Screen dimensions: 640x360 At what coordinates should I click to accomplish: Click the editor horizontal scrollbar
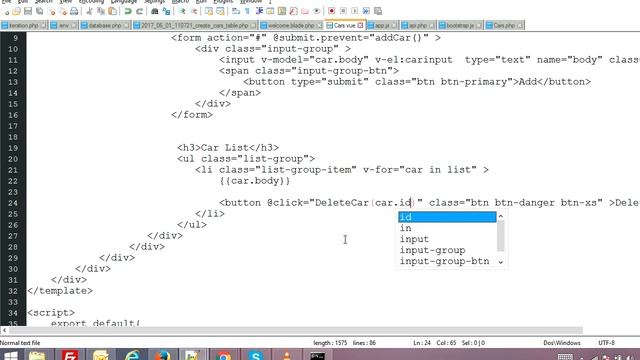pos(296,330)
